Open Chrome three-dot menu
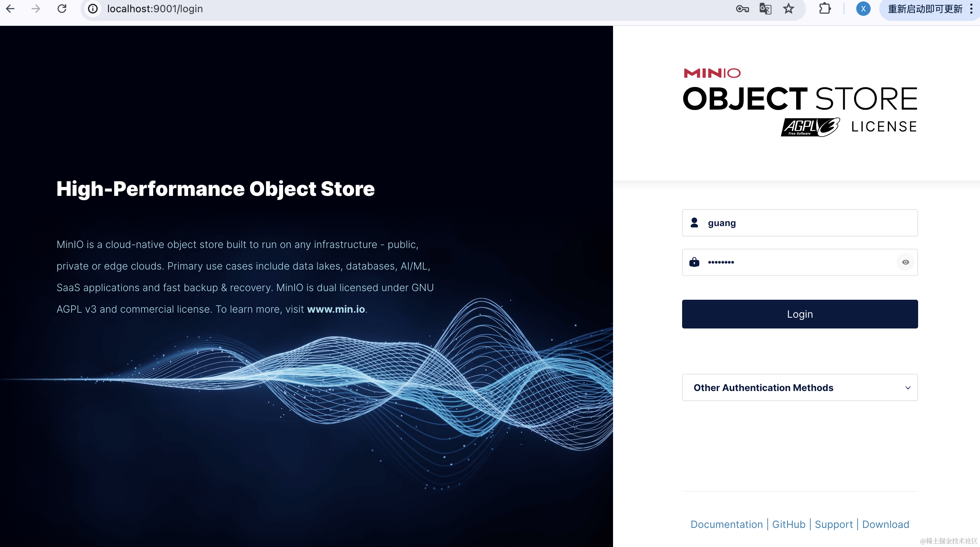The height and width of the screenshot is (547, 980). (x=971, y=9)
